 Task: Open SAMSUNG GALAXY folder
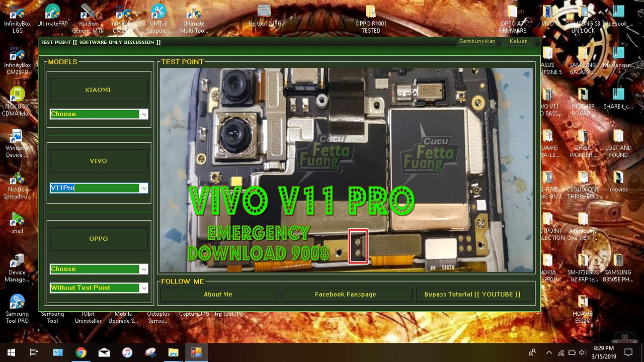point(583,60)
